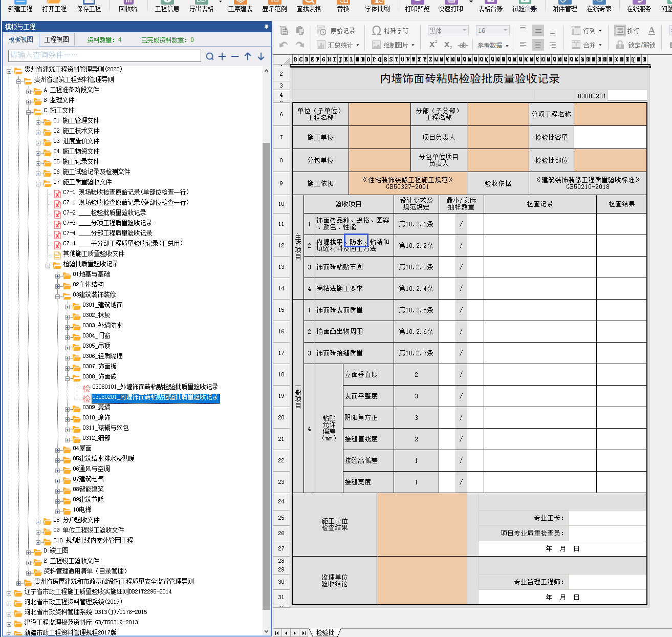Image resolution: width=672 pixels, height=637 pixels.
Task: Click 打开工程 in top toolbar
Action: click(x=54, y=6)
